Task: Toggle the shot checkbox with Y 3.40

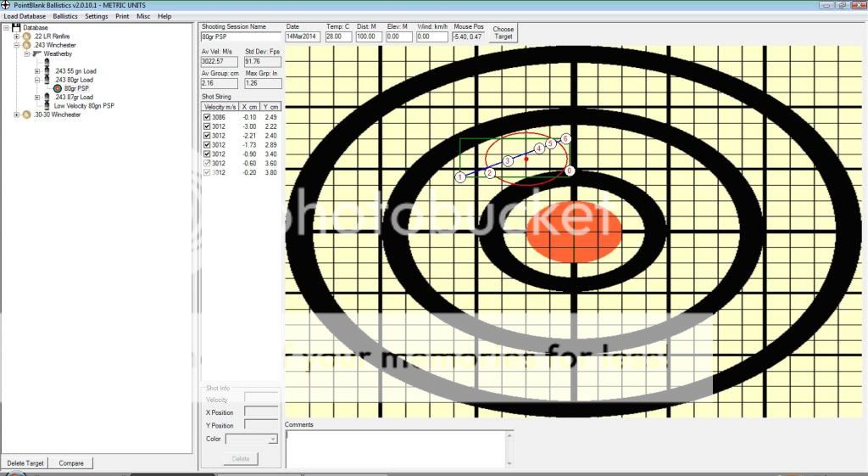Action: click(207, 154)
